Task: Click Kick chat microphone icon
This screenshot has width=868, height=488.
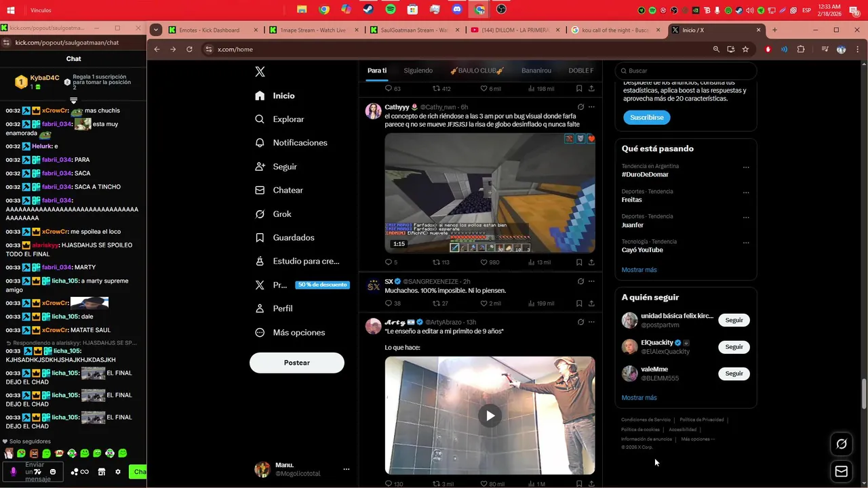Action: [x=13, y=472]
